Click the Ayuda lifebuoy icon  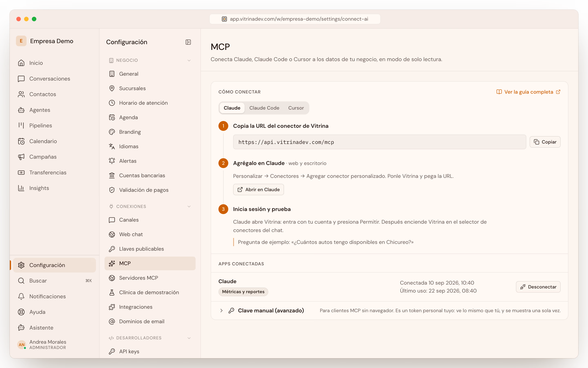tap(21, 312)
